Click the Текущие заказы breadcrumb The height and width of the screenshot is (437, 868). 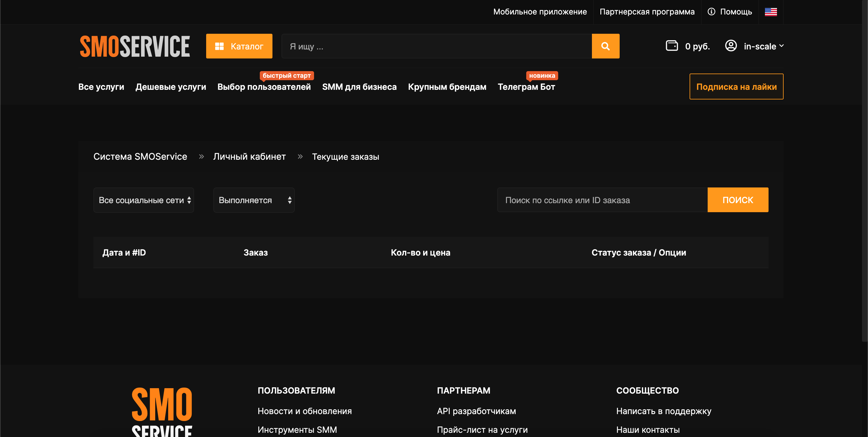click(345, 157)
